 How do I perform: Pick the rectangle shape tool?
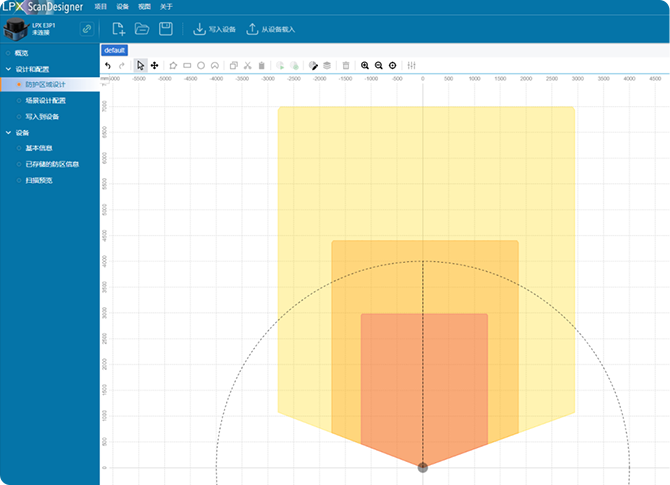click(187, 65)
